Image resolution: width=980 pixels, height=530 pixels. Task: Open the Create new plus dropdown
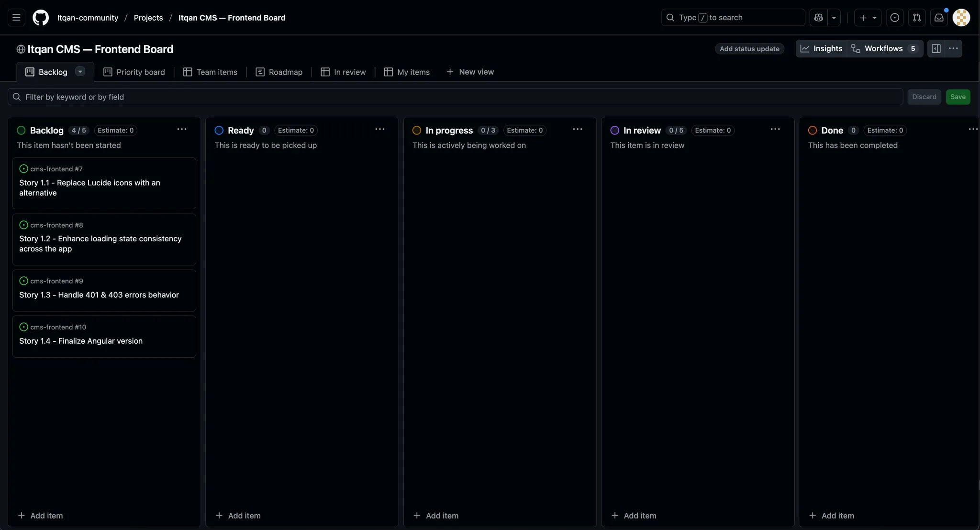(x=868, y=18)
